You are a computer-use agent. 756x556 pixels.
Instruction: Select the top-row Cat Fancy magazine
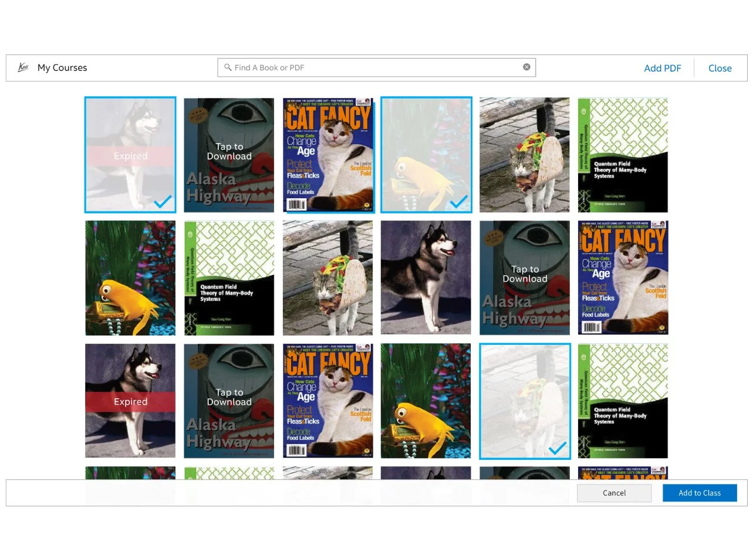[328, 155]
